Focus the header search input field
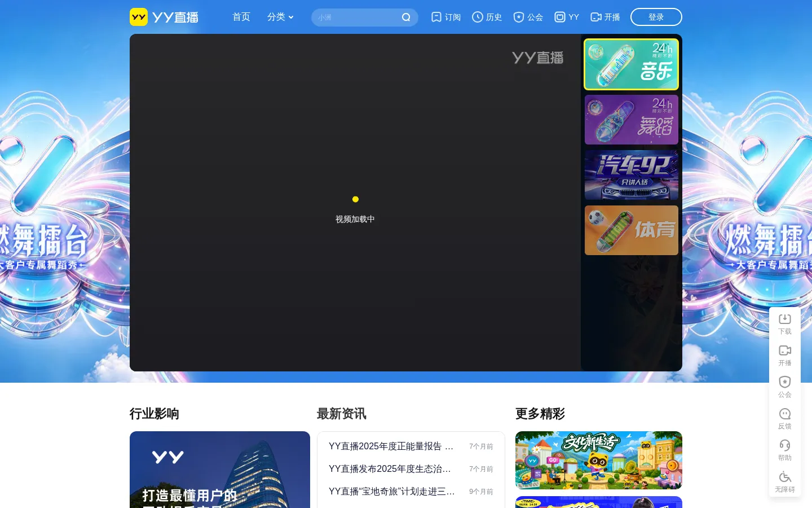Screen dimensions: 812x508 (357, 17)
